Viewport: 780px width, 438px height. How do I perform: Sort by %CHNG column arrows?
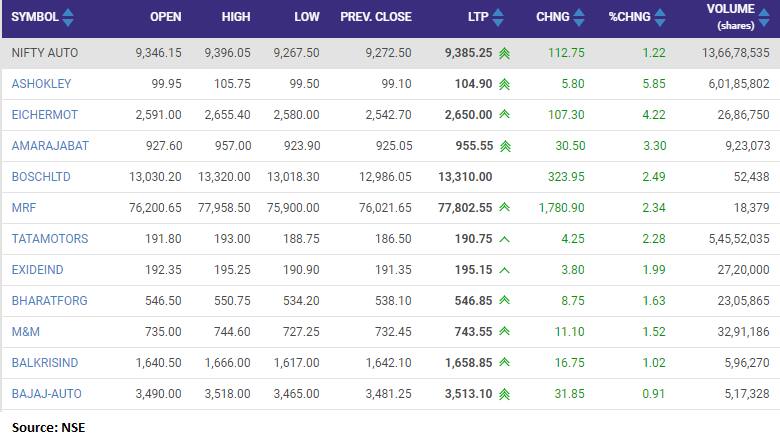point(660,17)
